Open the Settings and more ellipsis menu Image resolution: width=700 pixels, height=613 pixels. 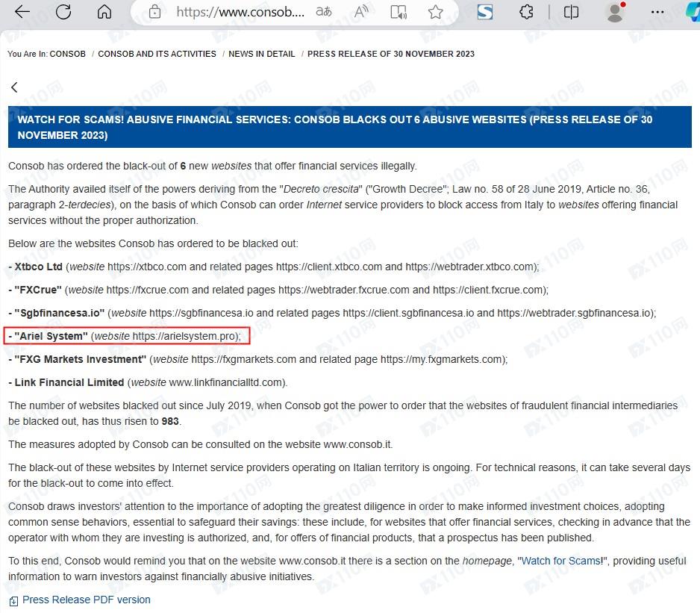tap(657, 12)
